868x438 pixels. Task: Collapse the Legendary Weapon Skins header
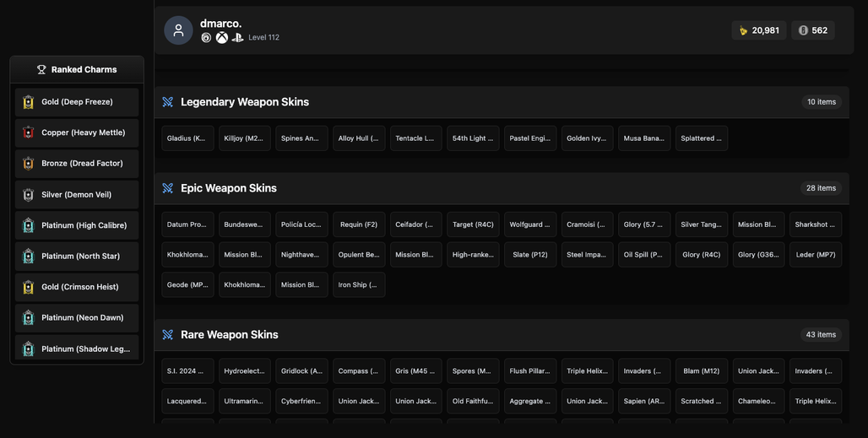point(502,102)
